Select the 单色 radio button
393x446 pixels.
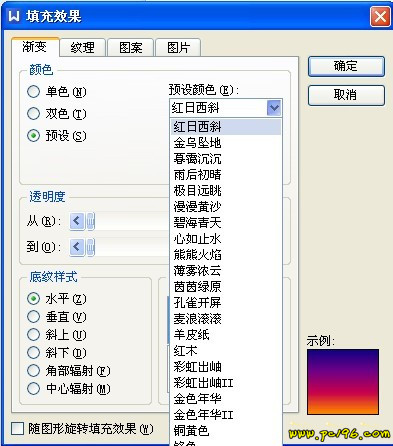click(33, 92)
